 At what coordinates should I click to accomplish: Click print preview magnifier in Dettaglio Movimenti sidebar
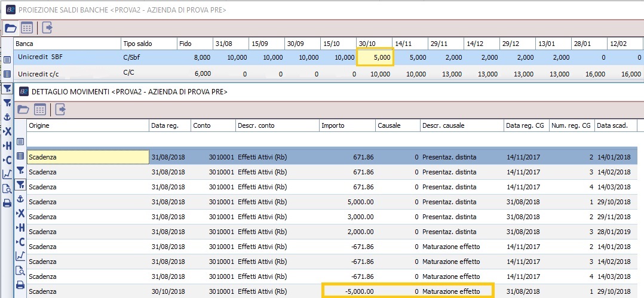(20, 271)
